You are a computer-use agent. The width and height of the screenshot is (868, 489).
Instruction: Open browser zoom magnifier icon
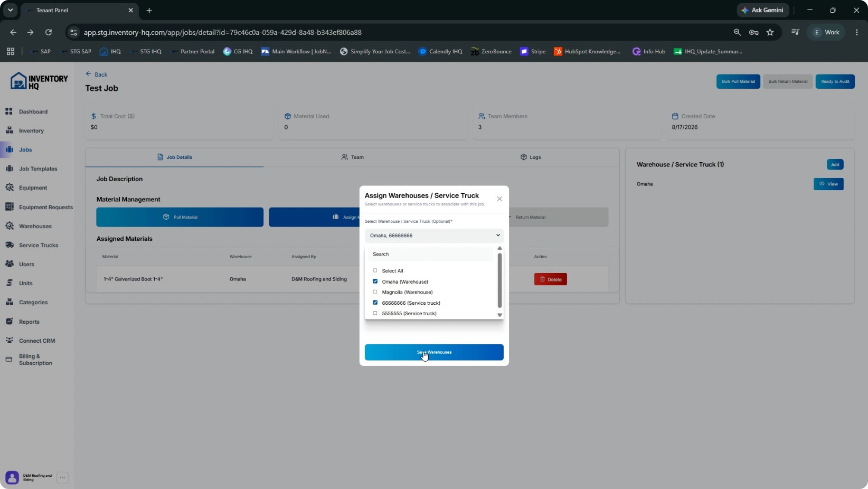737,32
